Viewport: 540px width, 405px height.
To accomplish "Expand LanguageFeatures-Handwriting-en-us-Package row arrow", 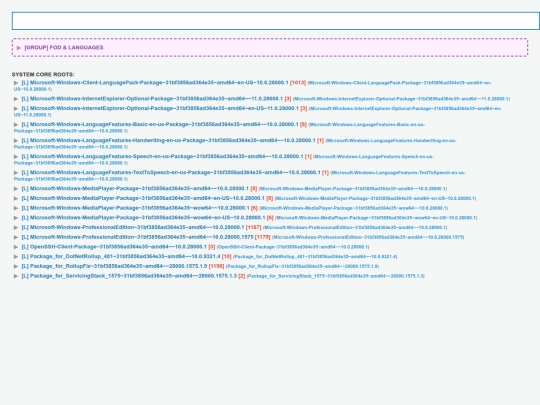I will pyautogui.click(x=16, y=141).
